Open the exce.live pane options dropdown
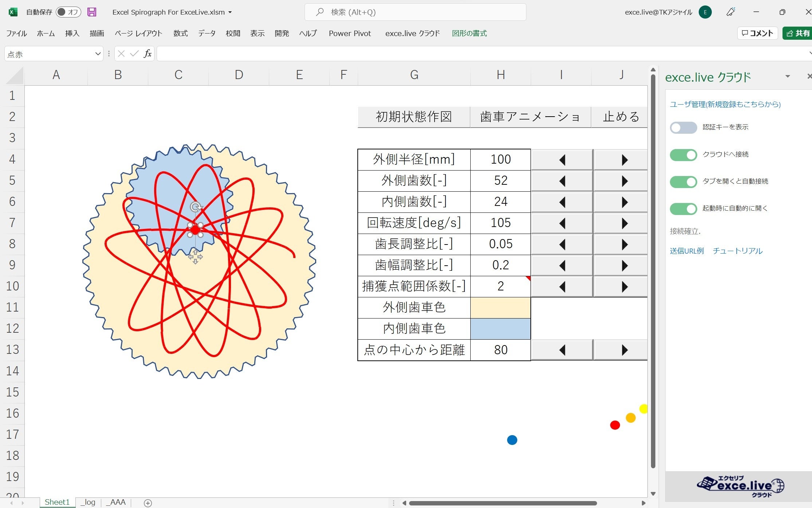812x508 pixels. click(x=788, y=77)
